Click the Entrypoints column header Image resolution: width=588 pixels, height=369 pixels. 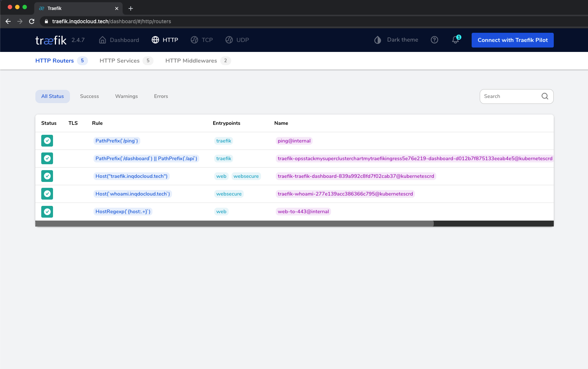point(226,123)
